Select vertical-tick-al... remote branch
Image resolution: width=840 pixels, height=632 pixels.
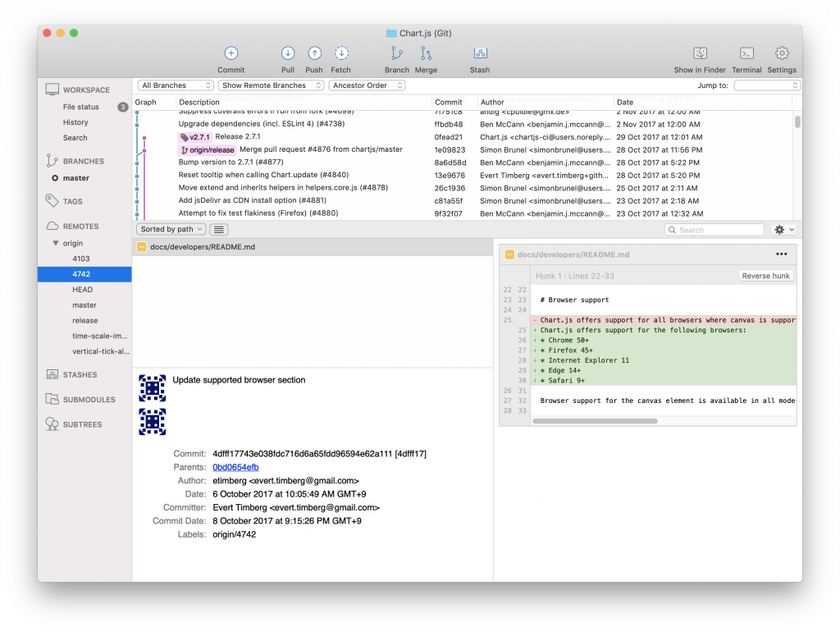[x=101, y=351]
